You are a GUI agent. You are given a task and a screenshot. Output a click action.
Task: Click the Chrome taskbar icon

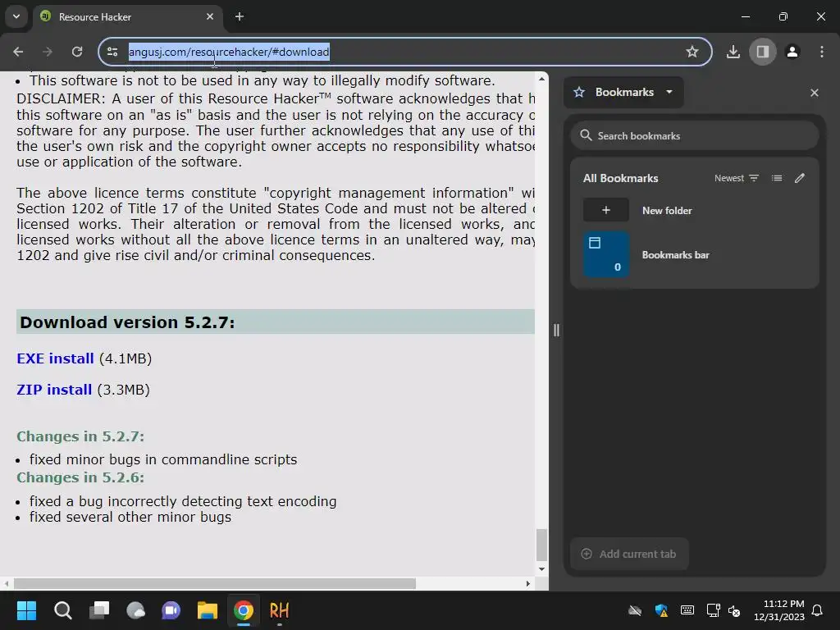point(243,610)
